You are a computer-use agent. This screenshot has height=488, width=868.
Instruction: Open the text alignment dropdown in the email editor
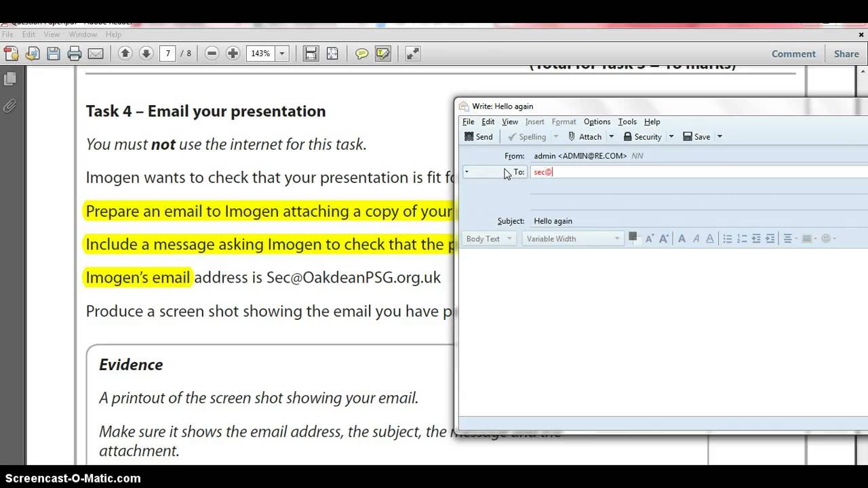[x=790, y=239]
